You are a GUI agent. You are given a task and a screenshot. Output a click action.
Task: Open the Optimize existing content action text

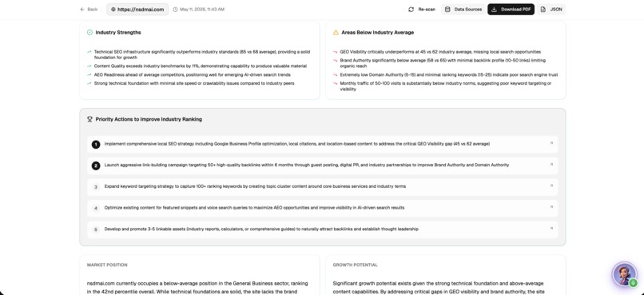click(254, 208)
